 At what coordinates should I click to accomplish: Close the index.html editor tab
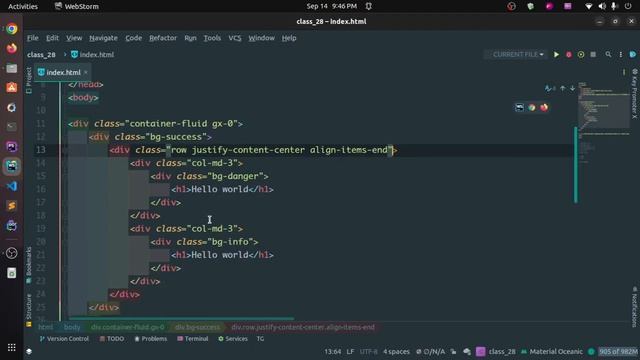click(86, 72)
